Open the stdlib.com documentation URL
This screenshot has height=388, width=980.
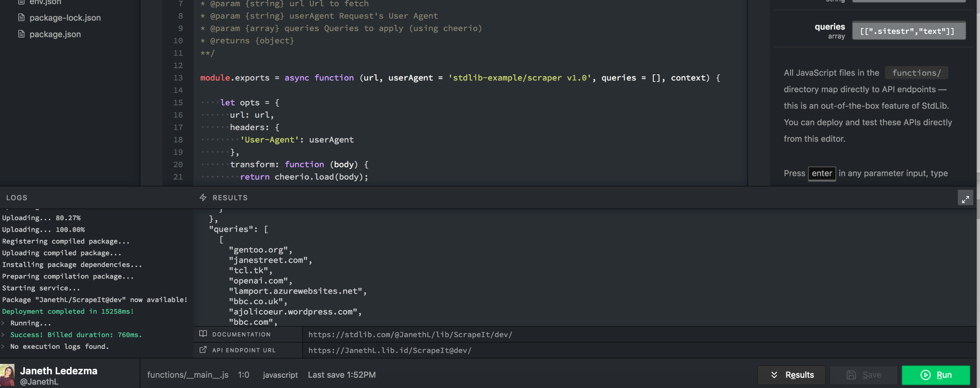click(x=410, y=334)
